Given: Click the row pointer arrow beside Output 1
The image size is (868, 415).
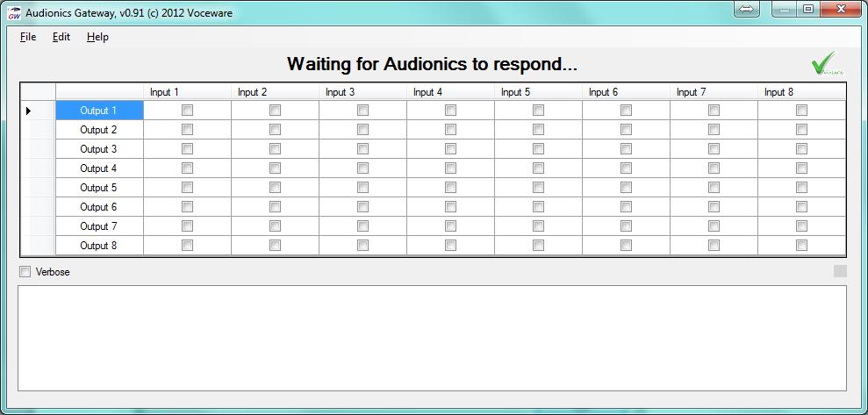Looking at the screenshot, I should (x=29, y=111).
